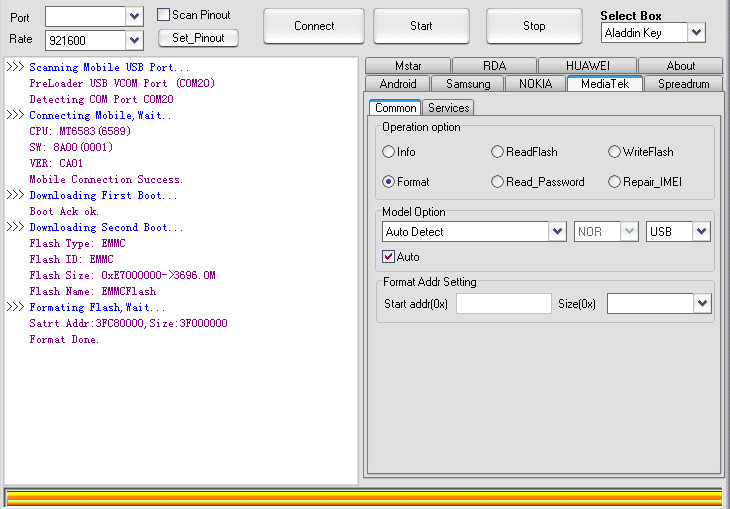
Task: Switch to the RDA tab
Action: coord(494,66)
